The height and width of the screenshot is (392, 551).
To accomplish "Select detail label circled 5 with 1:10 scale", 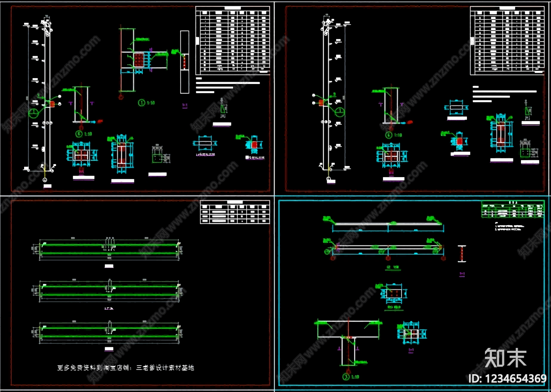I will [84, 134].
